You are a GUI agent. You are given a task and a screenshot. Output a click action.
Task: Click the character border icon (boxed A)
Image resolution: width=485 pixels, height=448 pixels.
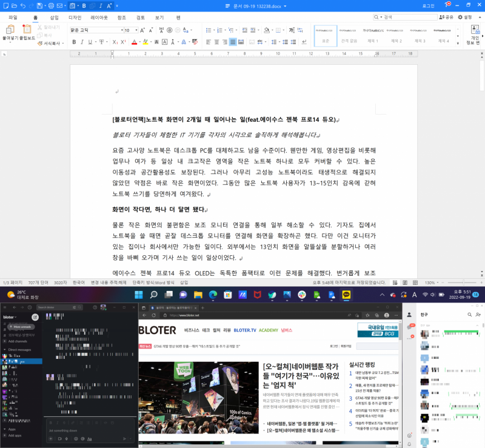tap(165, 42)
